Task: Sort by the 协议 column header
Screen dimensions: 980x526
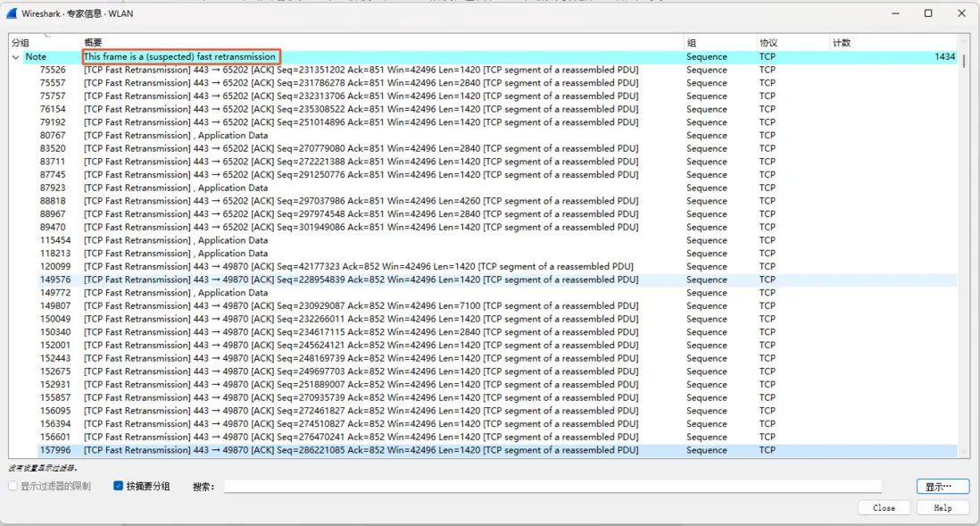Action: click(768, 43)
